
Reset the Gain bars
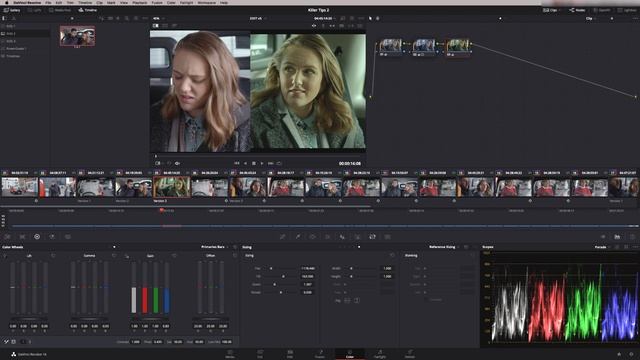click(x=174, y=256)
